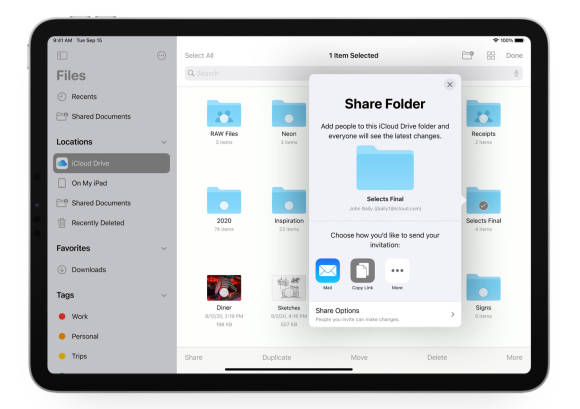Select the Diner image selection circle
The width and height of the screenshot is (580, 409).
pyautogui.click(x=224, y=293)
